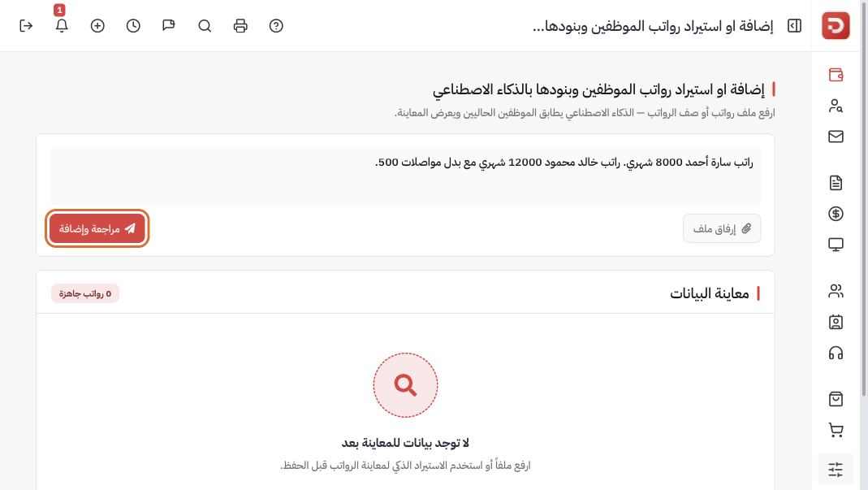Open the dollar circle sidebar icon

(x=836, y=214)
